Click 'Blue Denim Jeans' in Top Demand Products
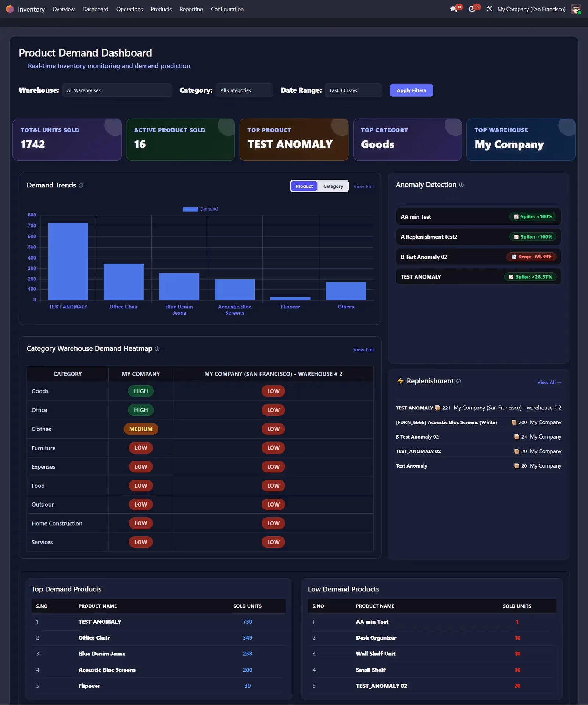This screenshot has height=705, width=588. tap(102, 654)
